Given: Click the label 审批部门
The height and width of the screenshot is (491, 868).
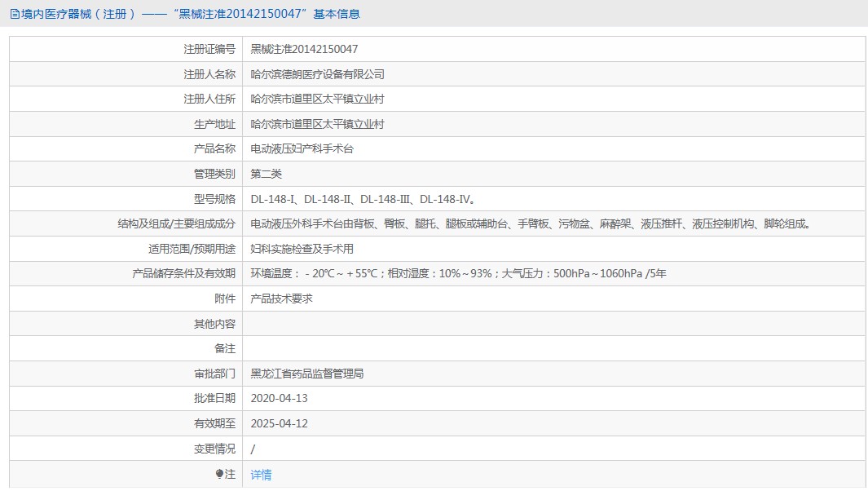Looking at the screenshot, I should tap(214, 374).
